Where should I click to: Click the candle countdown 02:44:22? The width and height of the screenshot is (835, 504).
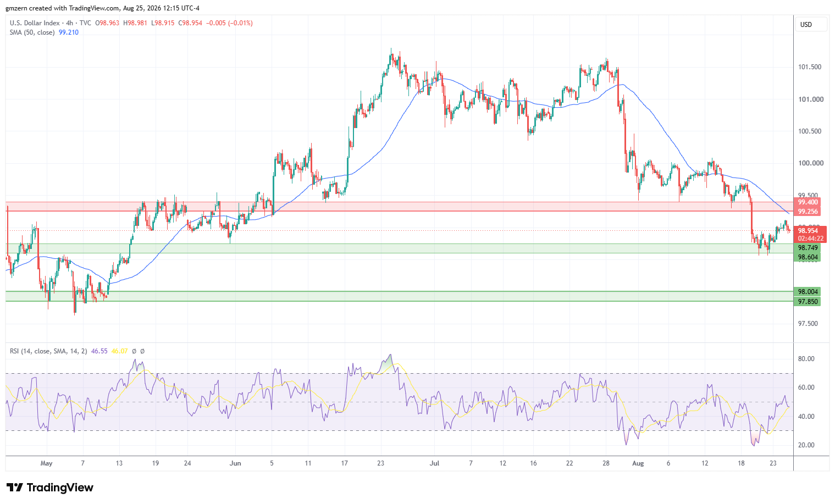tap(811, 239)
